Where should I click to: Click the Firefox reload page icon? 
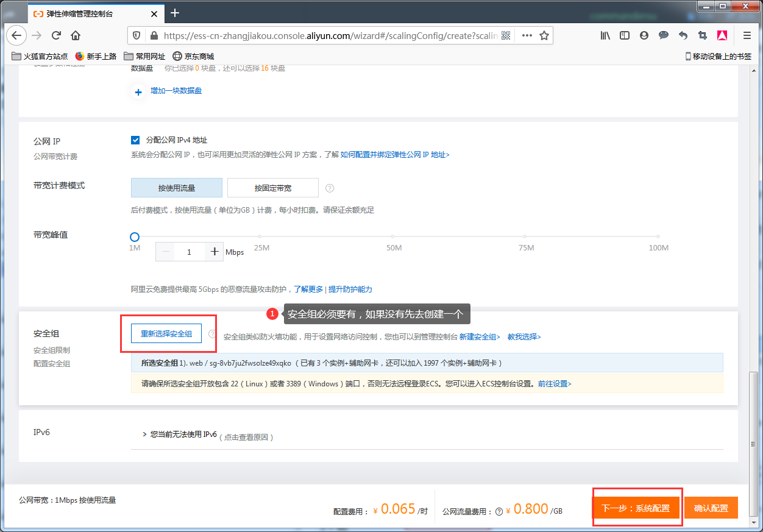point(56,35)
